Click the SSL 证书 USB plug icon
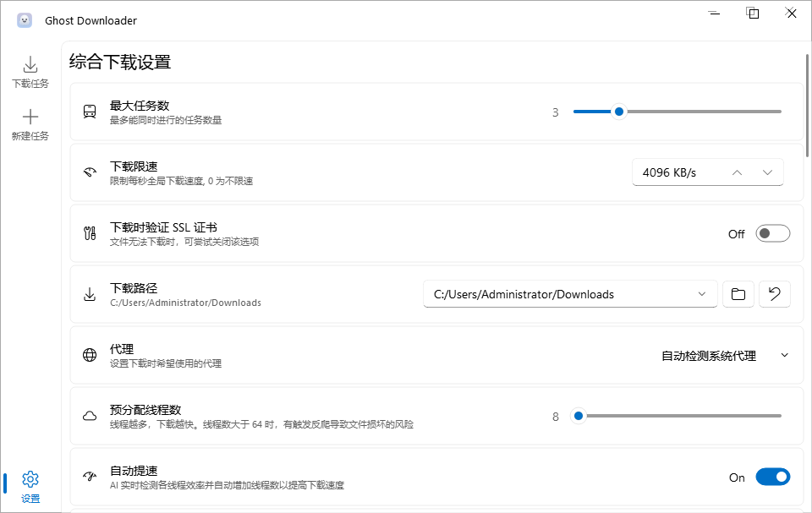Viewport: 812px width, 513px height. pyautogui.click(x=90, y=232)
